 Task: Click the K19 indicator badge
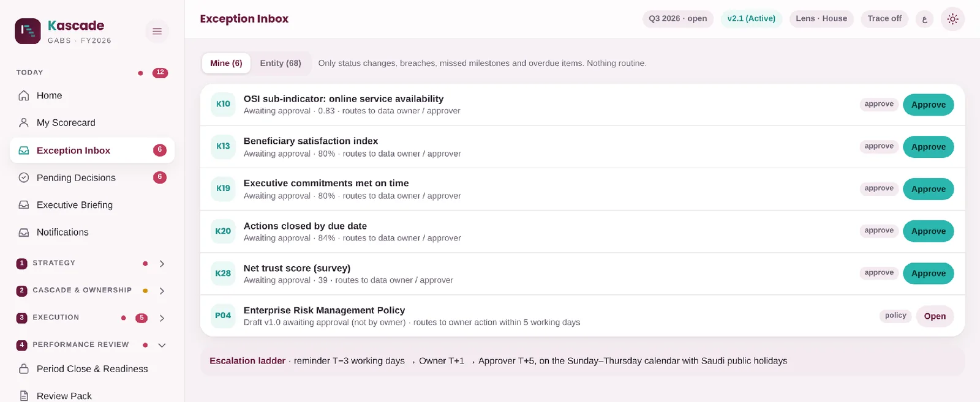click(x=223, y=188)
